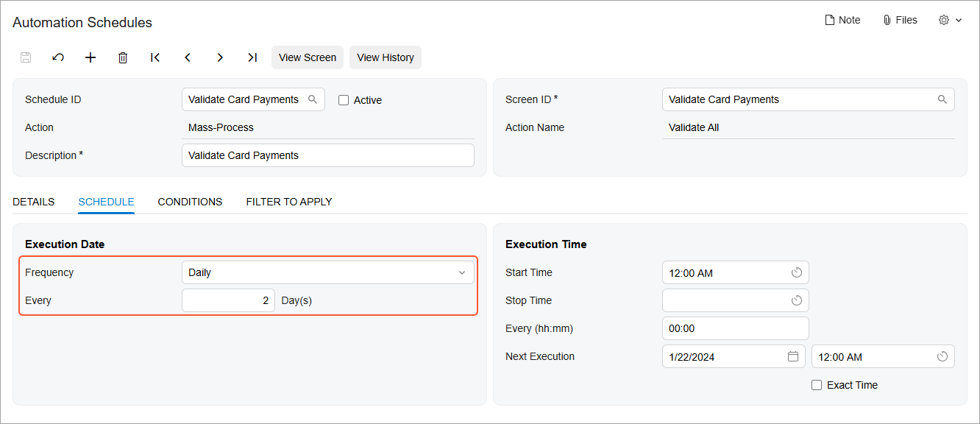This screenshot has width=980, height=424.
Task: Click the Undo changes icon
Action: pyautogui.click(x=58, y=57)
